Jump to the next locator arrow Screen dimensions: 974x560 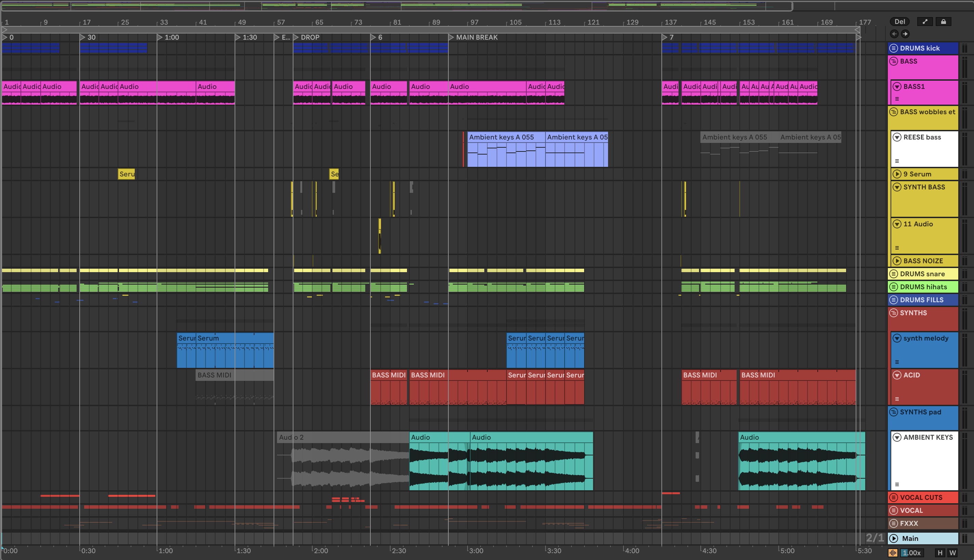pyautogui.click(x=905, y=34)
